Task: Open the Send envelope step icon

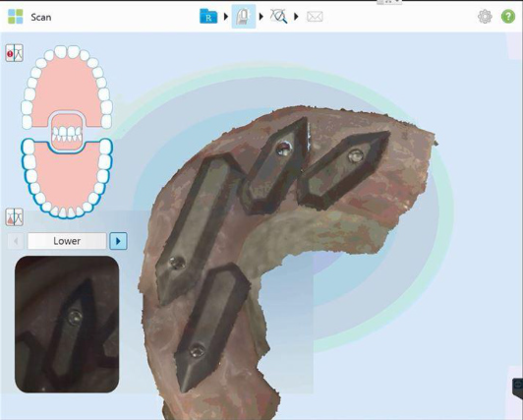Action: click(315, 17)
